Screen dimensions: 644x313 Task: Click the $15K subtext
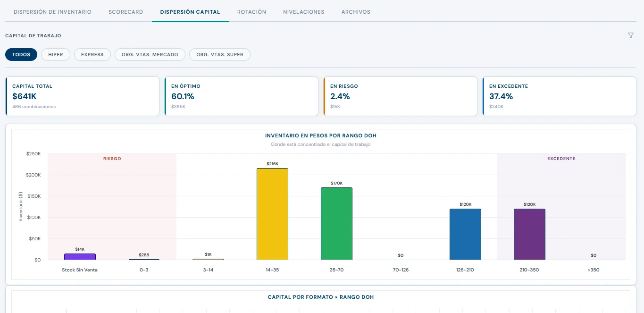coord(335,107)
